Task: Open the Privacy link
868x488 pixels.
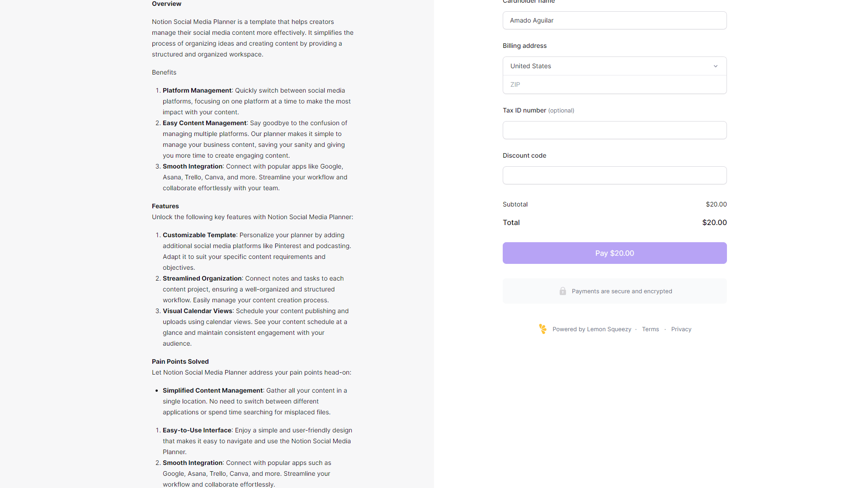Action: click(681, 329)
